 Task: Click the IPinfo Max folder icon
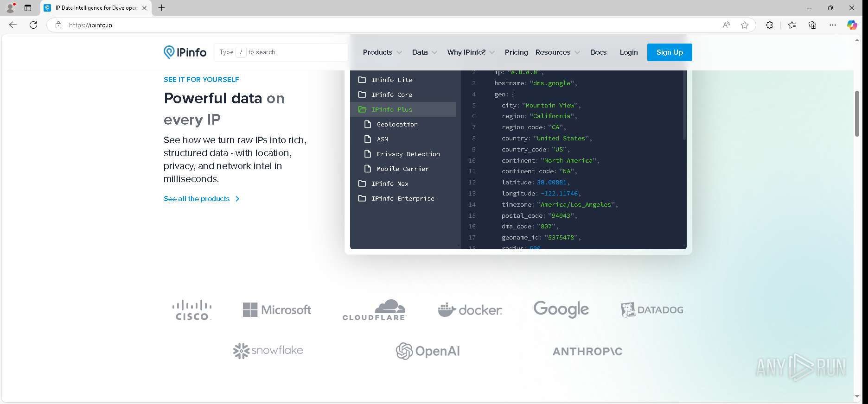(362, 183)
